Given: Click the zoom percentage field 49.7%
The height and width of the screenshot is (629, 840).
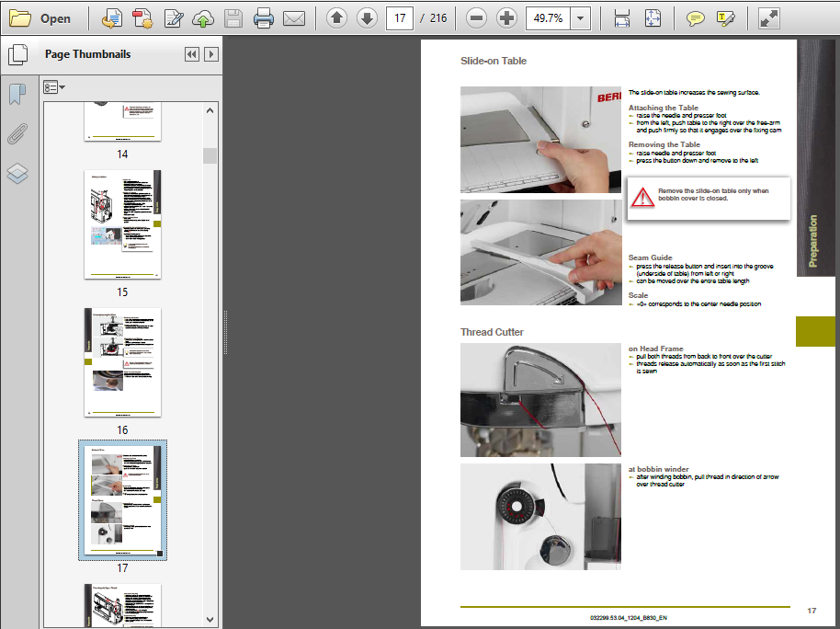Looking at the screenshot, I should coord(548,18).
